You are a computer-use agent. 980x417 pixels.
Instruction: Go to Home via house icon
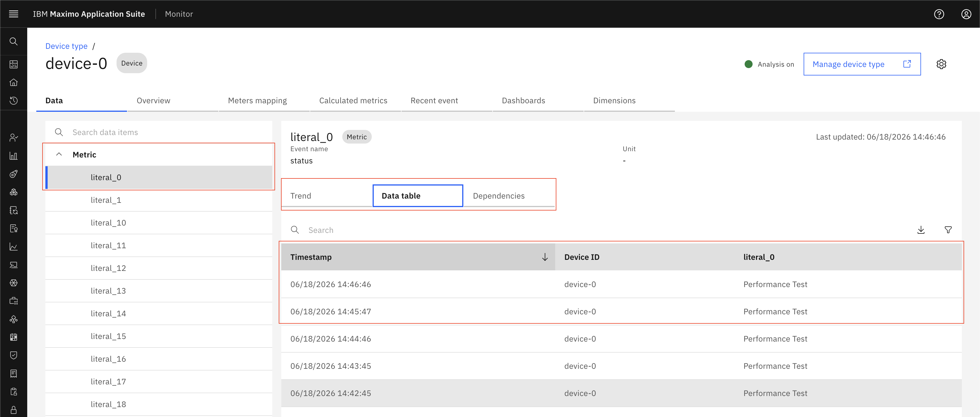point(14,83)
